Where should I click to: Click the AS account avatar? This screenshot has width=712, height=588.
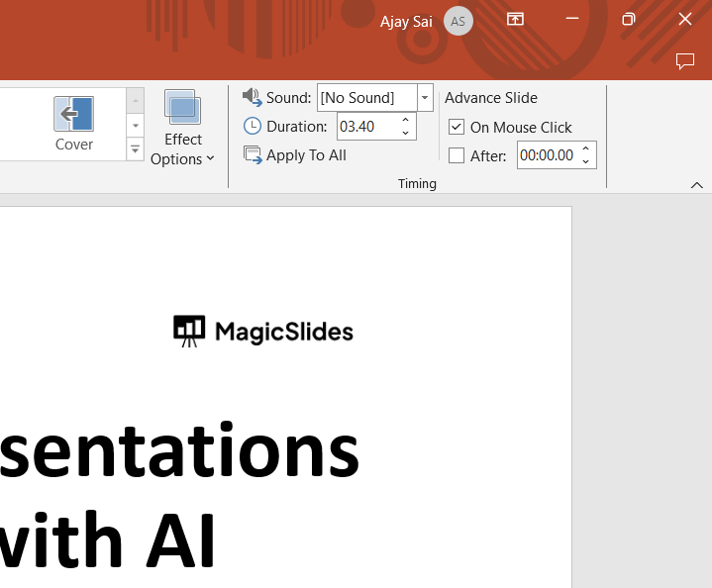tap(458, 21)
